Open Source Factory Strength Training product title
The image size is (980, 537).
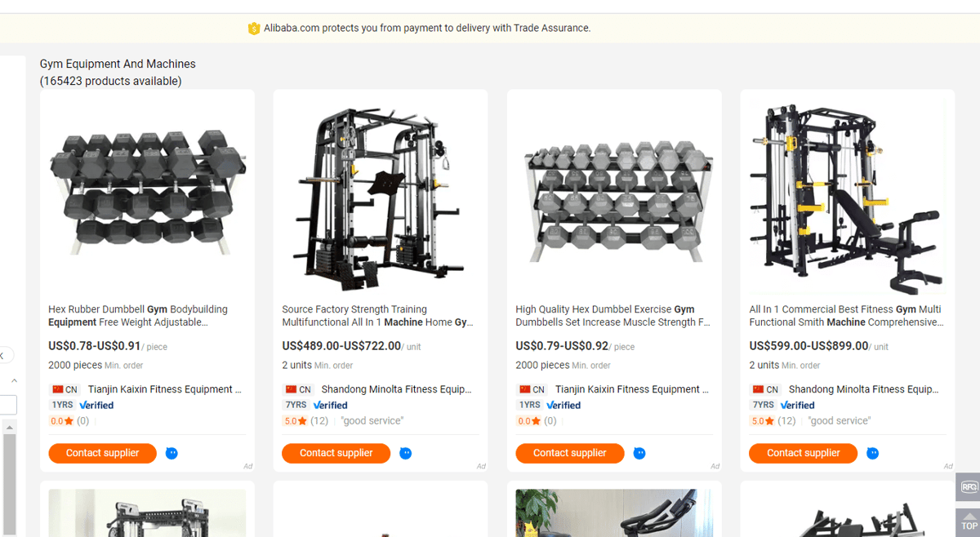click(x=378, y=316)
